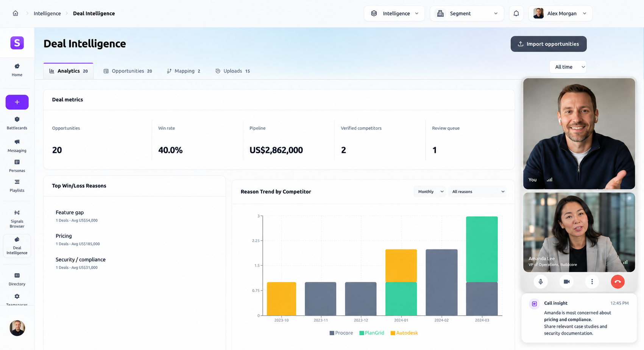The width and height of the screenshot is (644, 350).
Task: Open Home in the sidebar
Action: (x=17, y=70)
